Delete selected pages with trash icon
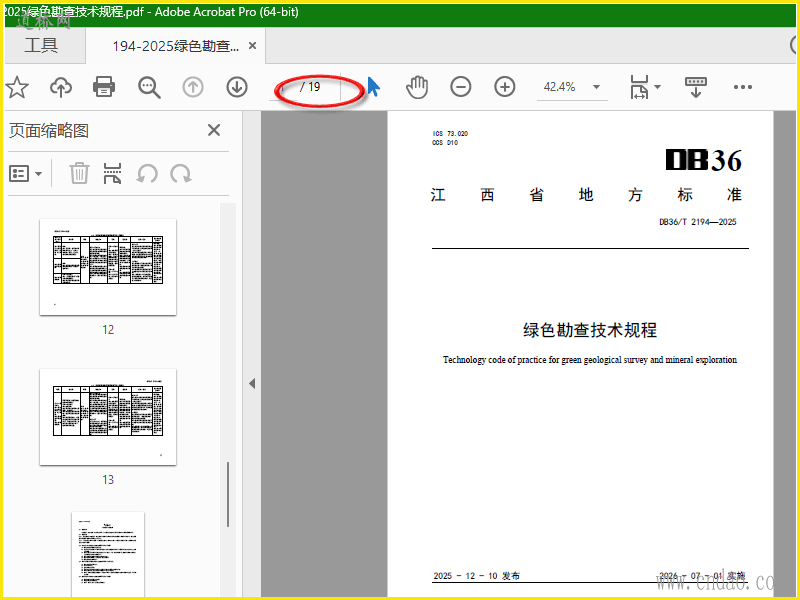800x600 pixels. 80,173
